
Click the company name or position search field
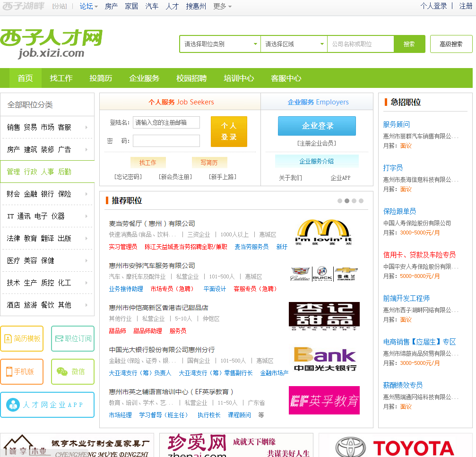tap(360, 44)
